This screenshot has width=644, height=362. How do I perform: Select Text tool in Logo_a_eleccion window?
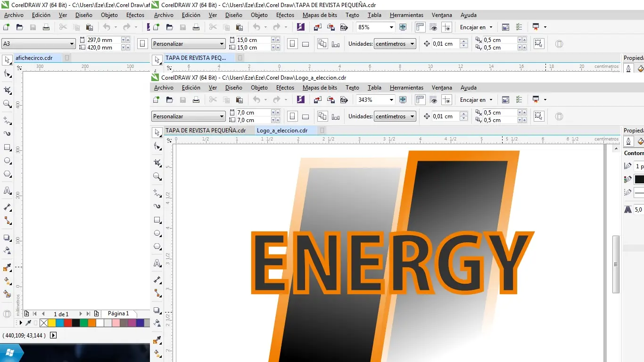point(157,263)
